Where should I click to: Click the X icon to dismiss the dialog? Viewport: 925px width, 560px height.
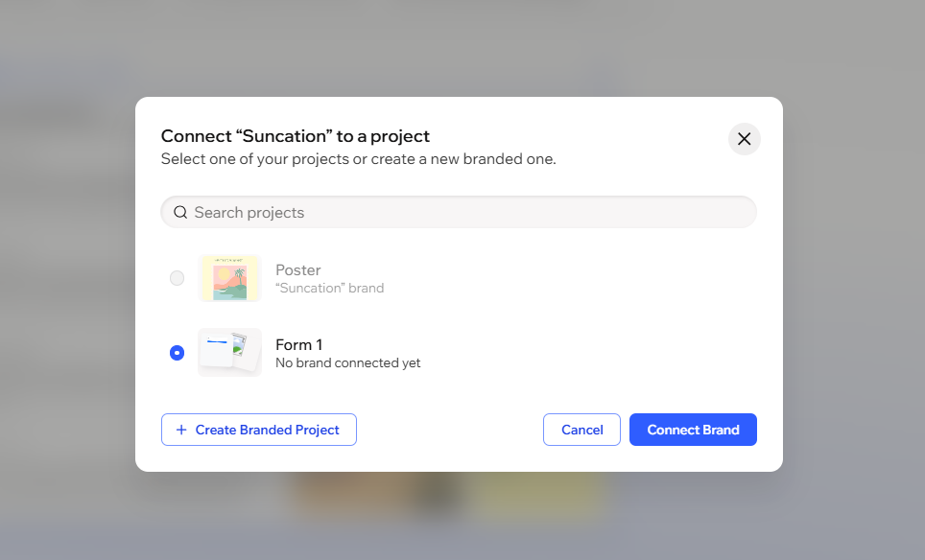pos(744,139)
